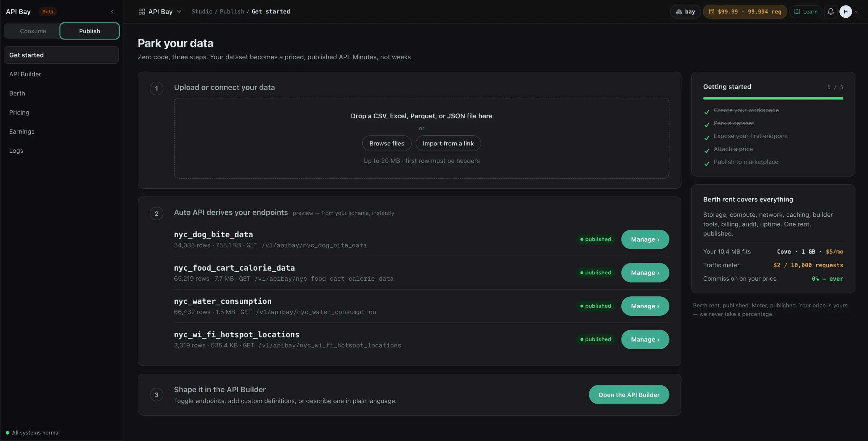Manage the nyc_wi_fi_hotspot_locations endpoint
Viewport: 868px width, 441px height.
click(x=645, y=339)
